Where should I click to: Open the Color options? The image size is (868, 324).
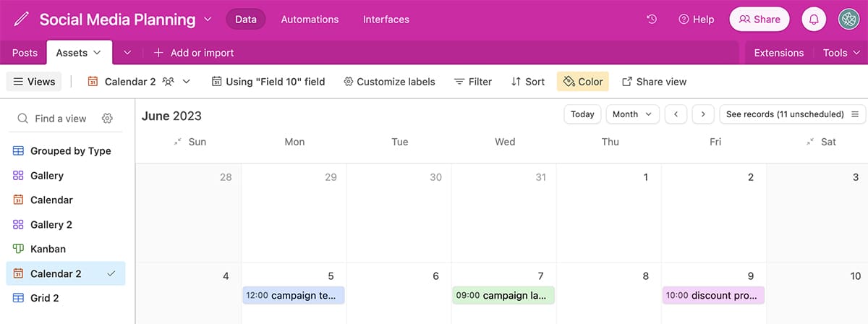(582, 82)
